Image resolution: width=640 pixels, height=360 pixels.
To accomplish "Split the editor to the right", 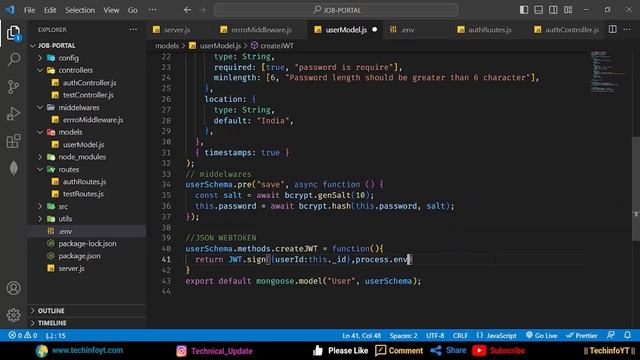I will pos(612,29).
